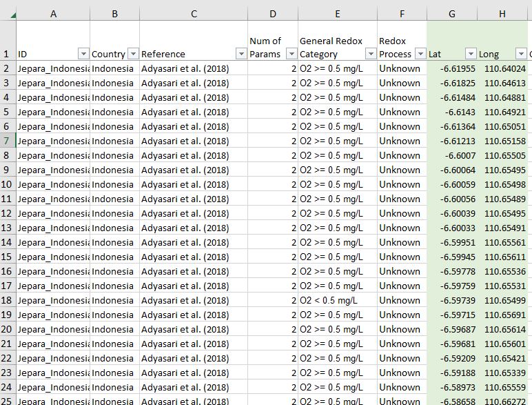Click Jepara_Indonesia cell in row 2

pyautogui.click(x=53, y=68)
